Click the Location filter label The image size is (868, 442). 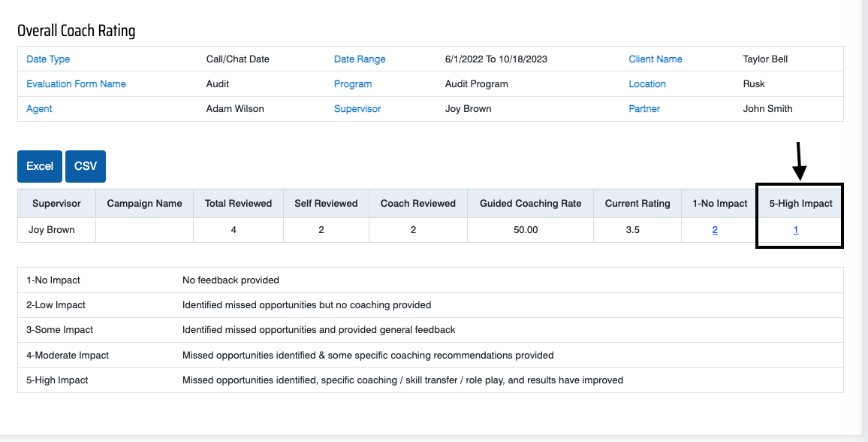[647, 84]
